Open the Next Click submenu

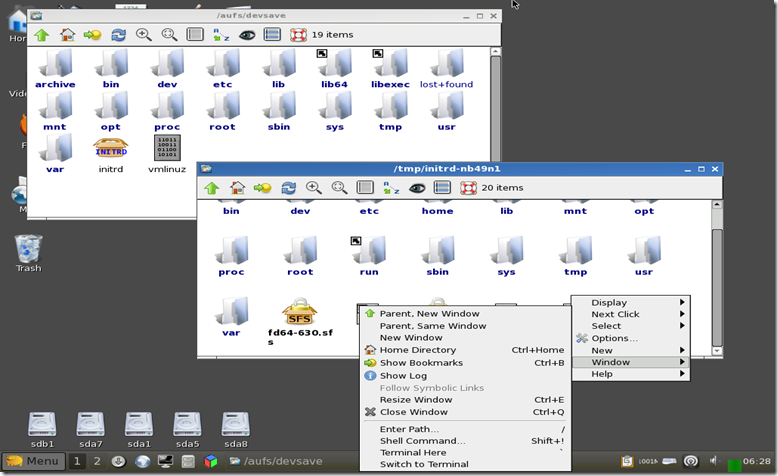pos(631,314)
